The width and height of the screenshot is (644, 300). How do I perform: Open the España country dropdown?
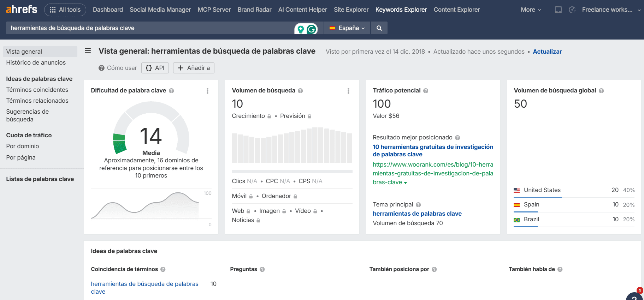[x=347, y=28]
